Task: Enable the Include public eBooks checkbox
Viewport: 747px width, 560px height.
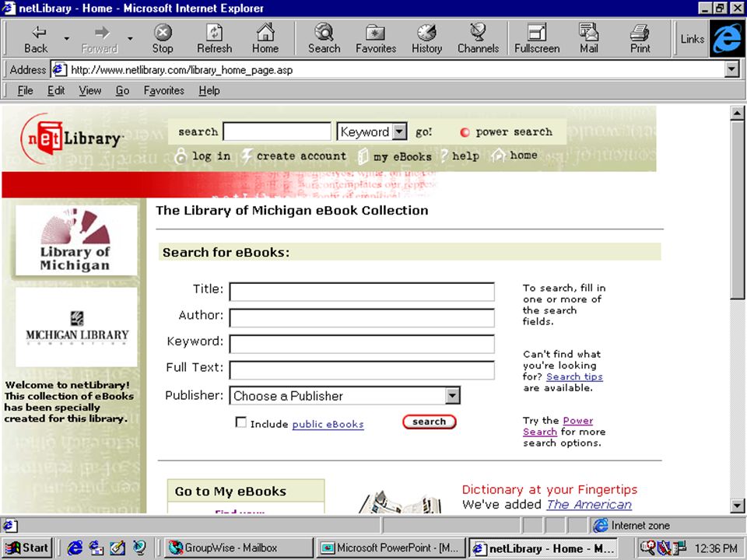Action: tap(241, 422)
